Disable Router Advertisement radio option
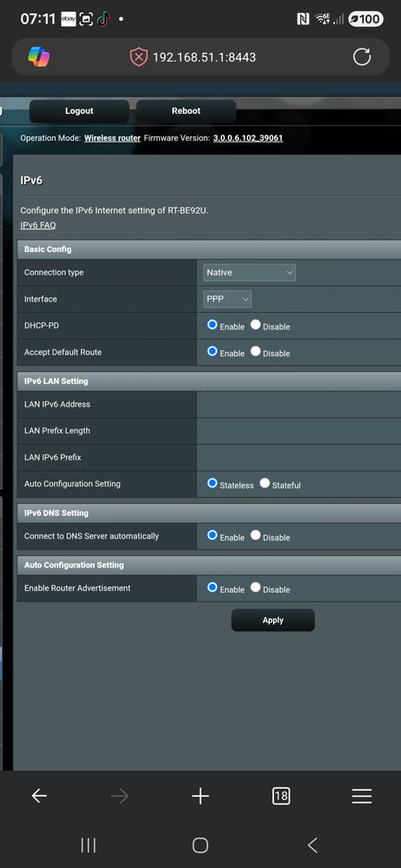This screenshot has width=401, height=868. 256,587
